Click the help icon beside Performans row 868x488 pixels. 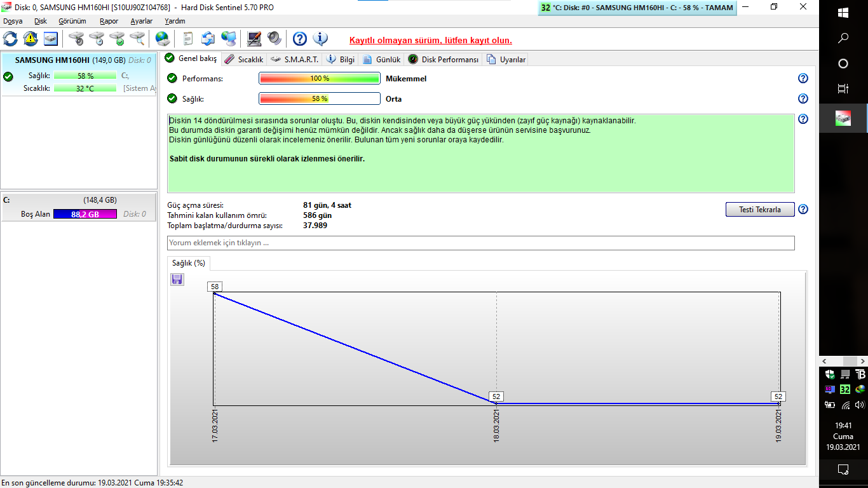(803, 78)
